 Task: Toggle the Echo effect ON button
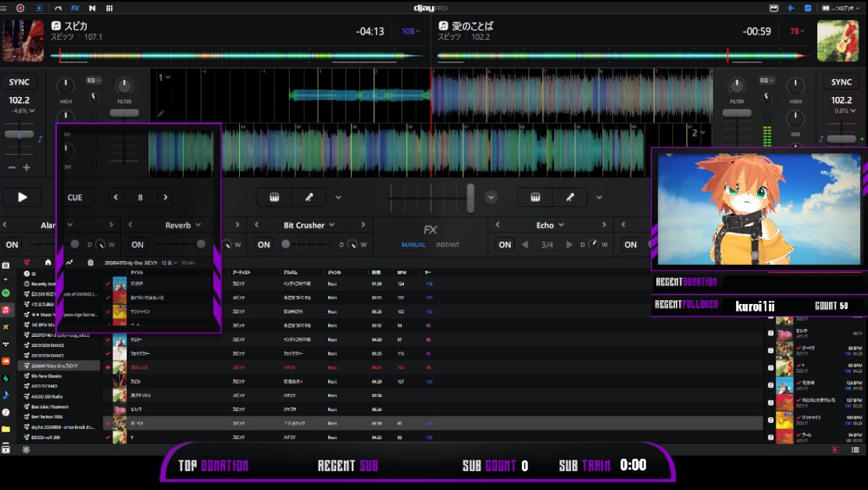(x=505, y=244)
